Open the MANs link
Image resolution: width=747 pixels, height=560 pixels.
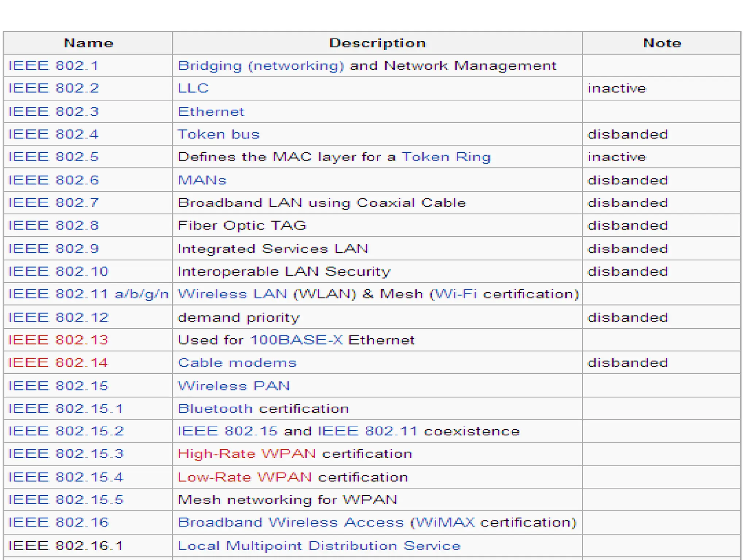coord(202,180)
